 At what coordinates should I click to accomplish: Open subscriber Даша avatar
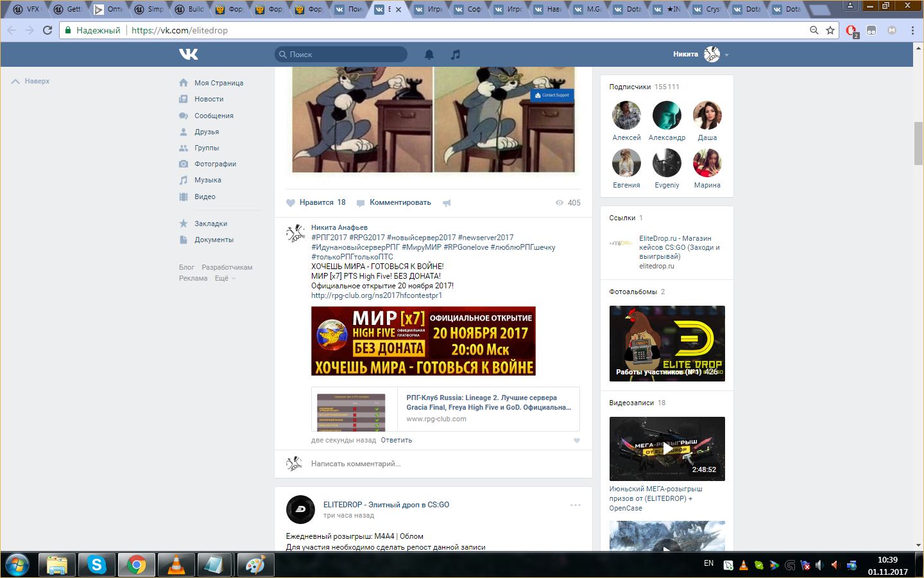[x=707, y=116]
